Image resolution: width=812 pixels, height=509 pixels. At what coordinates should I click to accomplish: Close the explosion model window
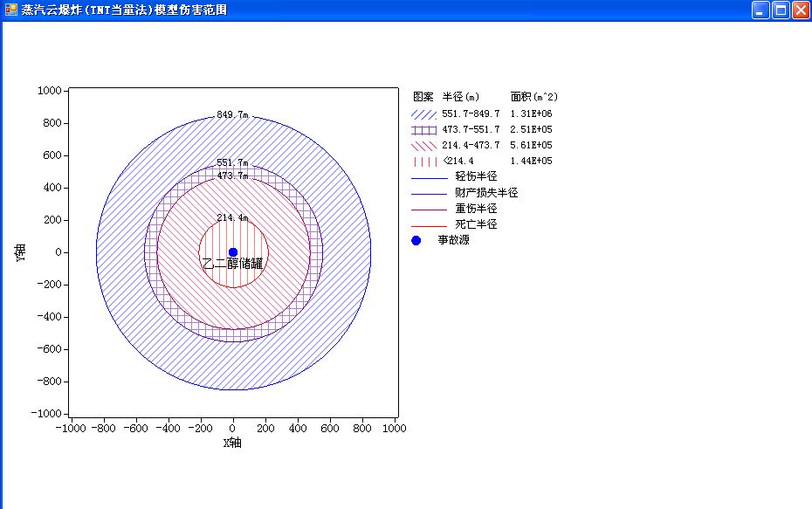(x=801, y=10)
